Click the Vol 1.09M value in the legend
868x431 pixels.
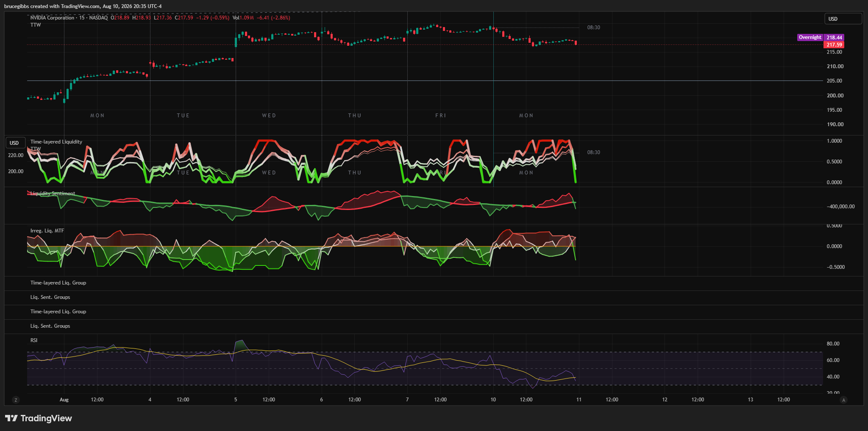pos(243,18)
